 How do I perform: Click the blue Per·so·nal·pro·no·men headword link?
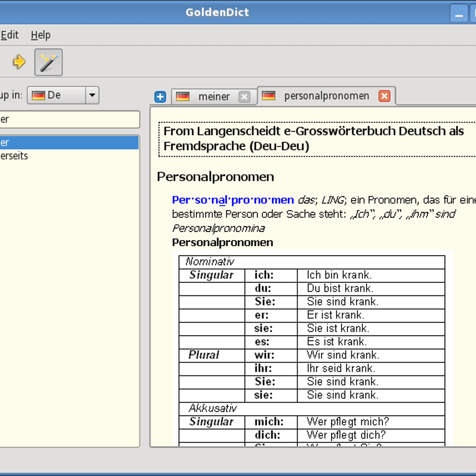[233, 200]
